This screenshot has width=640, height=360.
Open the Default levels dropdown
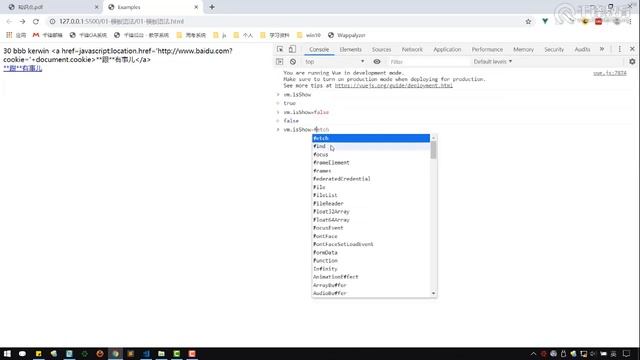493,62
